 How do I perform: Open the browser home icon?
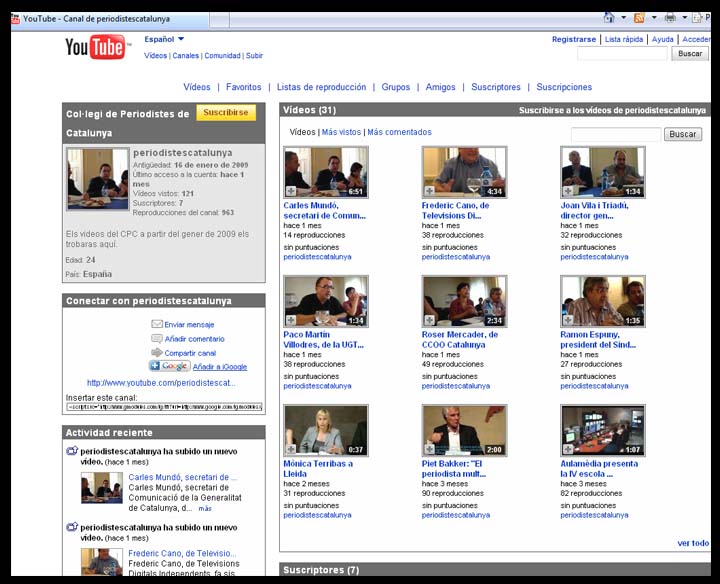(609, 18)
